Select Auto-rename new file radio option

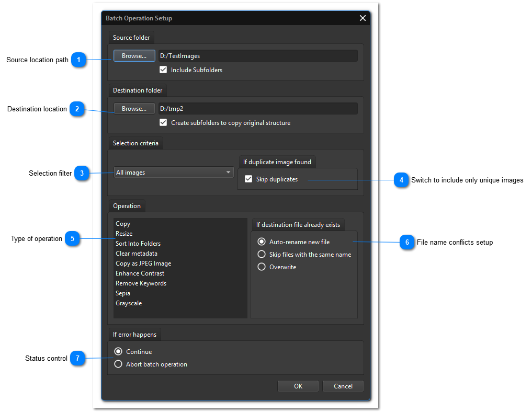[x=262, y=242]
